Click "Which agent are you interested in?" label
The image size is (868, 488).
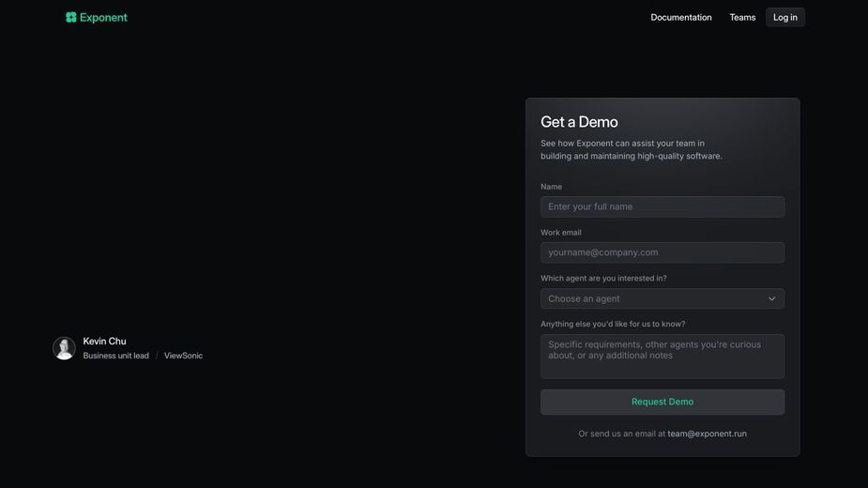603,278
